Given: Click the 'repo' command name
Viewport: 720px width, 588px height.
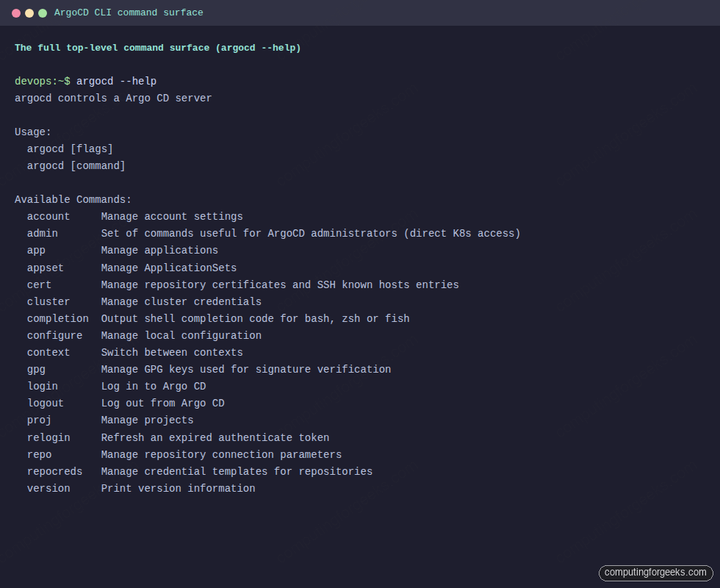Looking at the screenshot, I should pos(39,455).
